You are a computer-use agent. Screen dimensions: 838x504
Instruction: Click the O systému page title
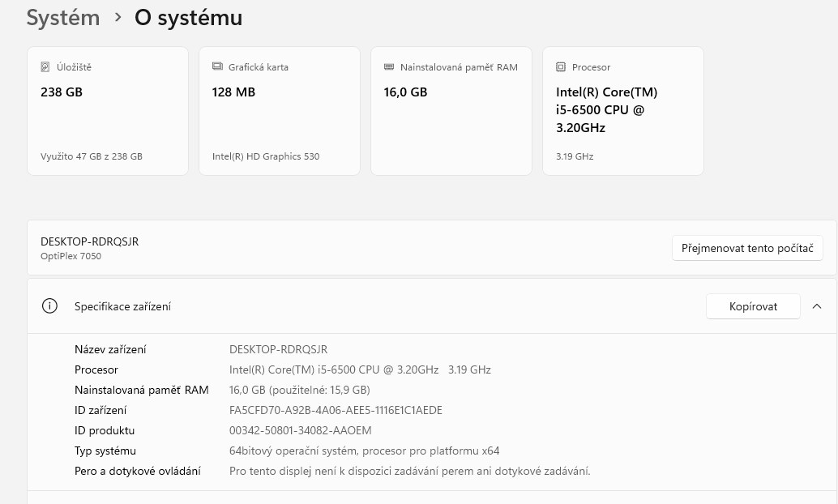pos(188,18)
